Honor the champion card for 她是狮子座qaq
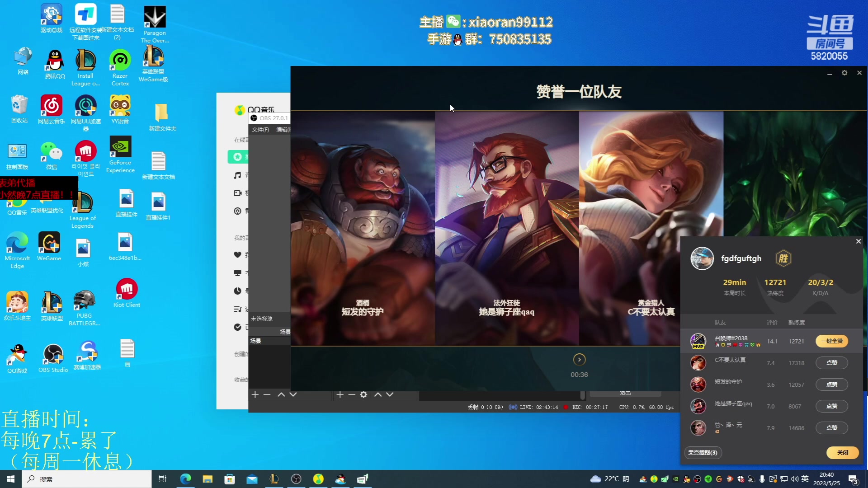The image size is (868, 488). point(507,228)
